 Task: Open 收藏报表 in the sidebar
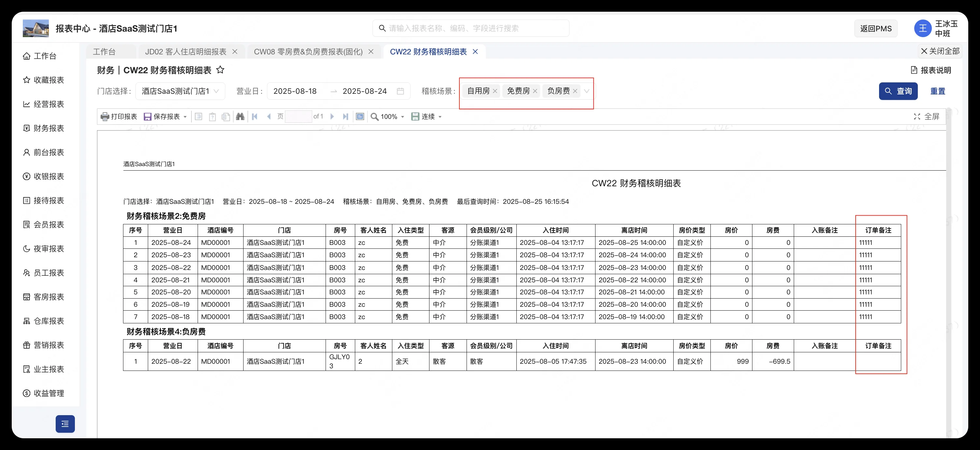click(x=44, y=80)
